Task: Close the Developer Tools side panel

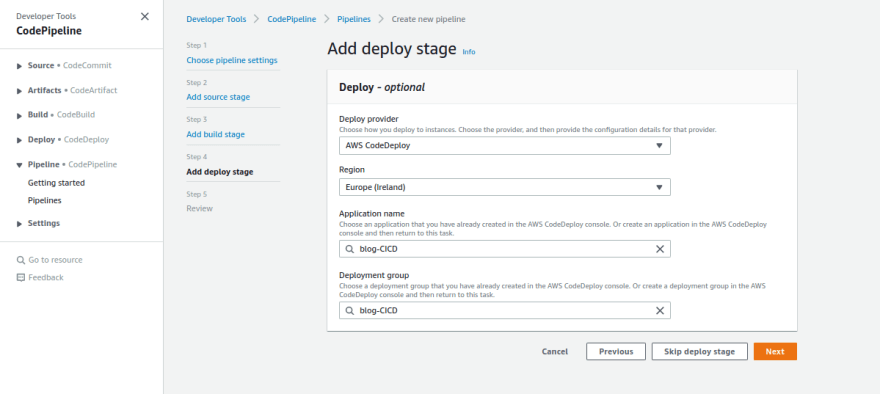Action: pyautogui.click(x=145, y=16)
